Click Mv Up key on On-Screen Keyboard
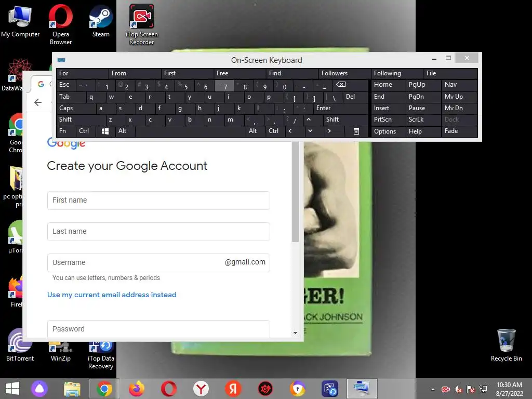This screenshot has height=399, width=532. pos(459,97)
